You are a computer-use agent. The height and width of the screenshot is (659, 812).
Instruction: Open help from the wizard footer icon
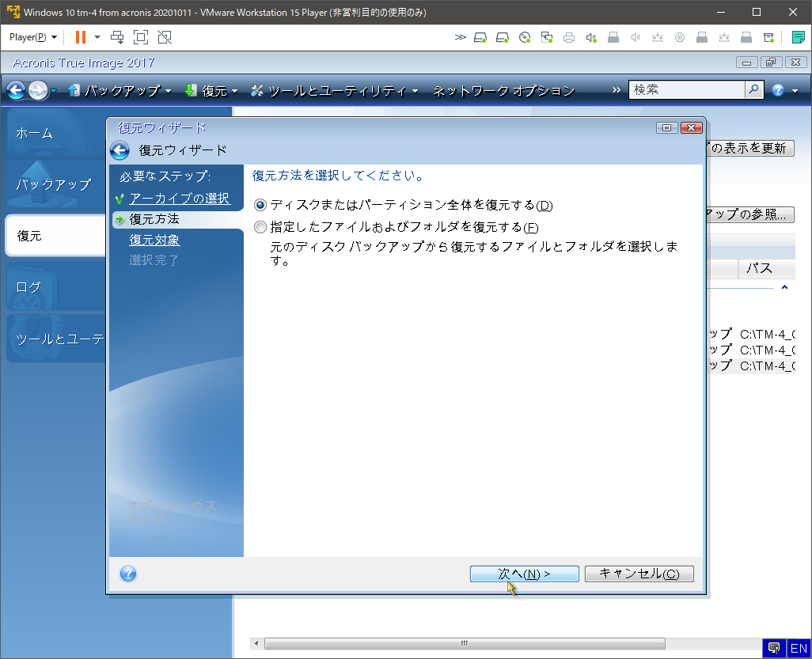pos(128,574)
